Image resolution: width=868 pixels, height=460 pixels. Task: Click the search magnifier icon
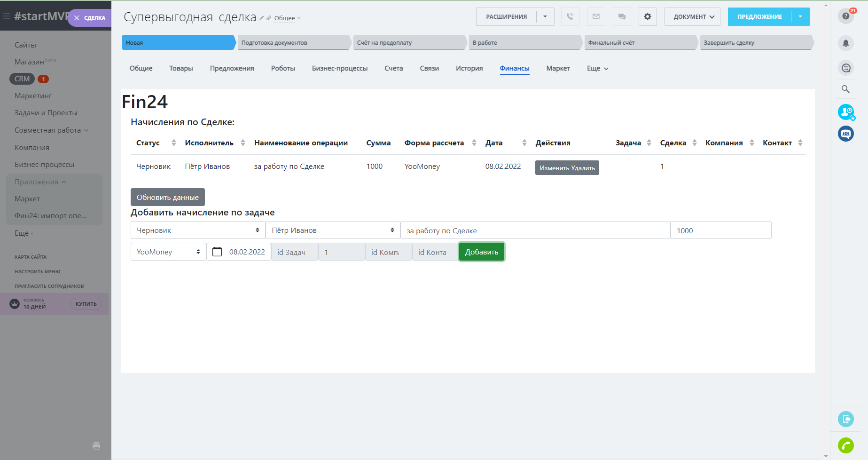point(845,89)
